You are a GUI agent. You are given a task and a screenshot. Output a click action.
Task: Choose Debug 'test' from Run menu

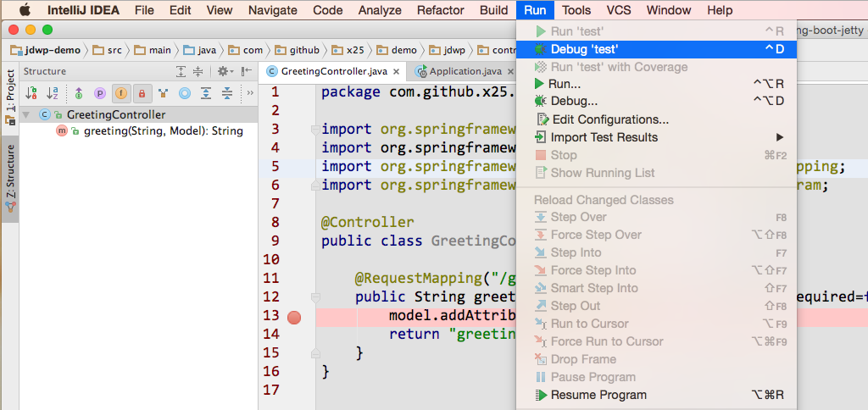(656, 49)
